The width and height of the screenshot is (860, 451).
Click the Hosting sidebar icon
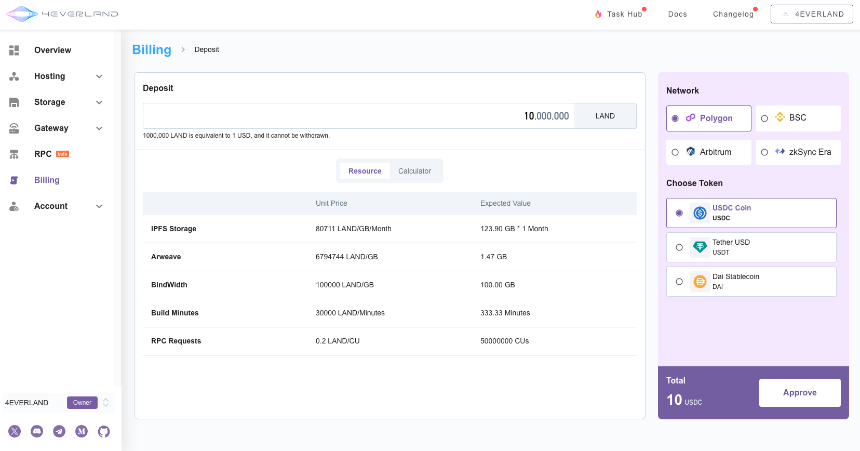tap(14, 76)
